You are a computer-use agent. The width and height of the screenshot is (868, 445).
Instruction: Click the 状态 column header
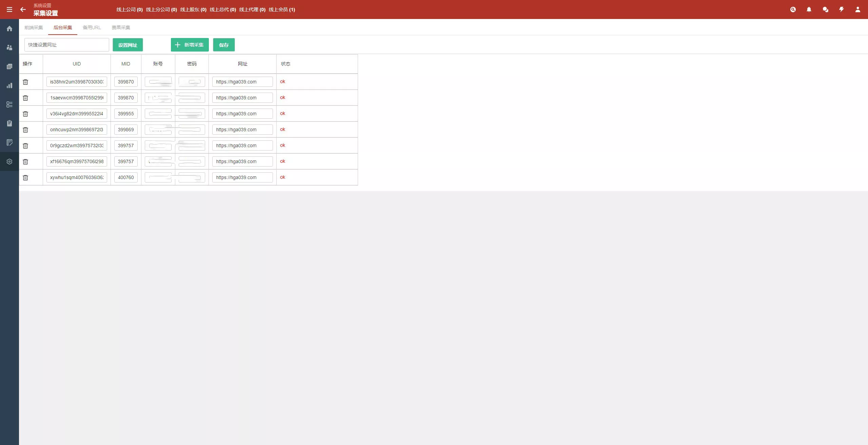click(285, 64)
